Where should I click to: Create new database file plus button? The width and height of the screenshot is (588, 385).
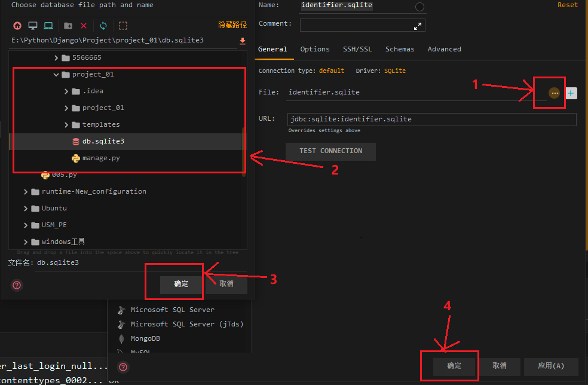[x=571, y=93]
